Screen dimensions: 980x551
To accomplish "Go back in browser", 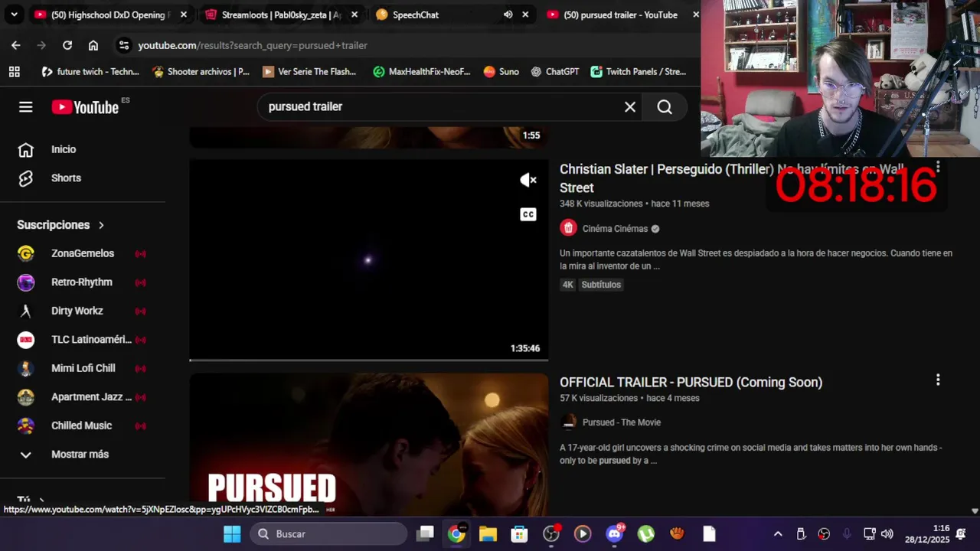I will tap(16, 45).
